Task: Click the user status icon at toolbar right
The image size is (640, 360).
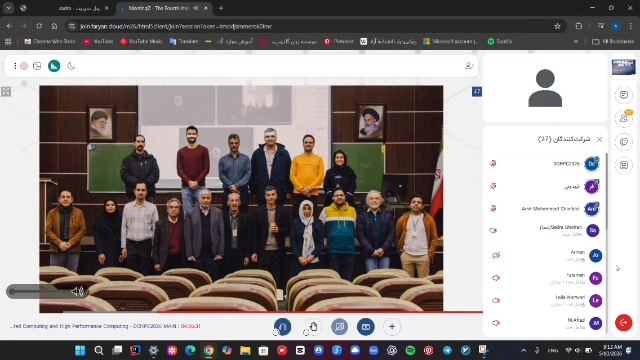Action: [x=469, y=66]
